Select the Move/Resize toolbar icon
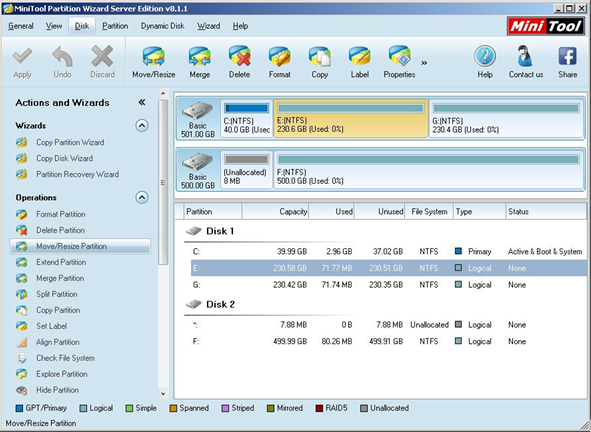This screenshot has width=591, height=432. point(153,56)
